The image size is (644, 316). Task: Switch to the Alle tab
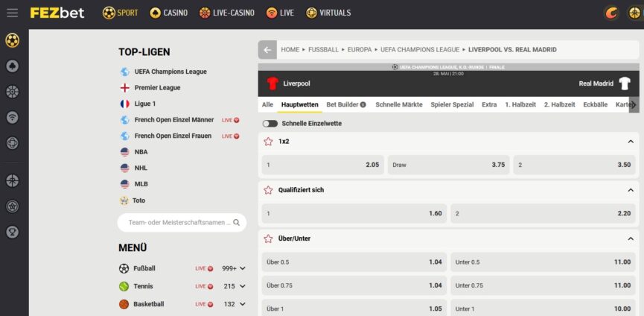point(267,105)
